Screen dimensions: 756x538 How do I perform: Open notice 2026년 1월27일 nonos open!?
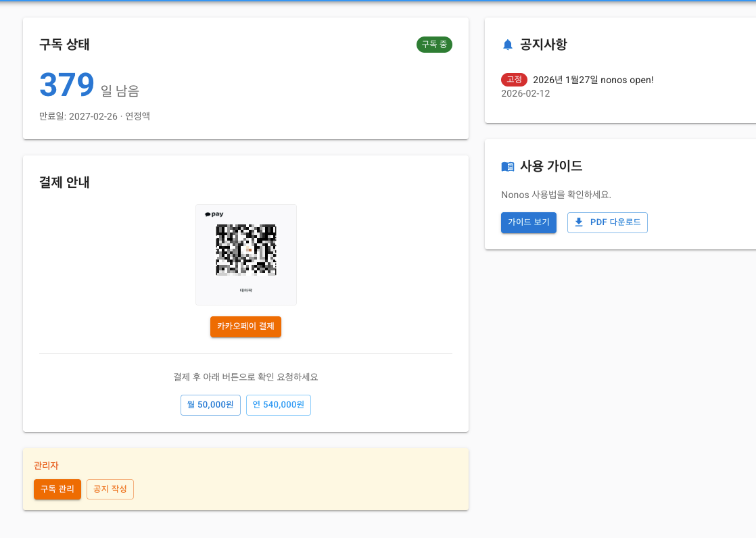tap(593, 80)
